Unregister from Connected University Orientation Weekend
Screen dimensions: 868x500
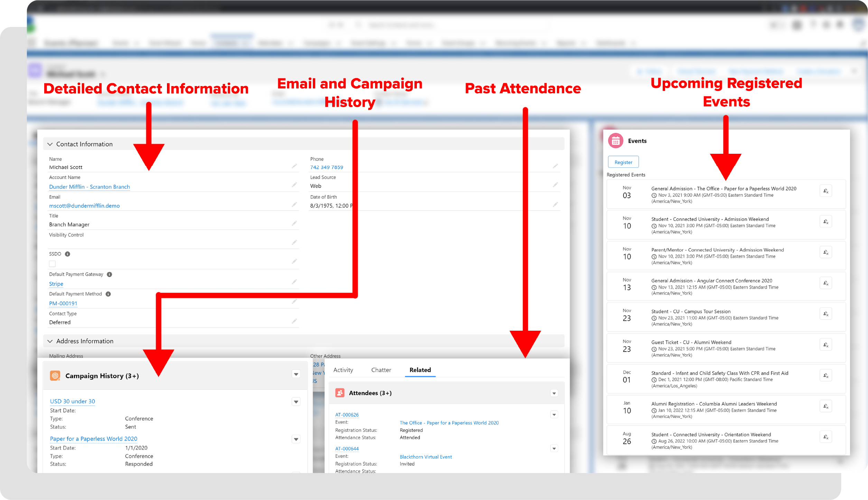click(x=825, y=437)
